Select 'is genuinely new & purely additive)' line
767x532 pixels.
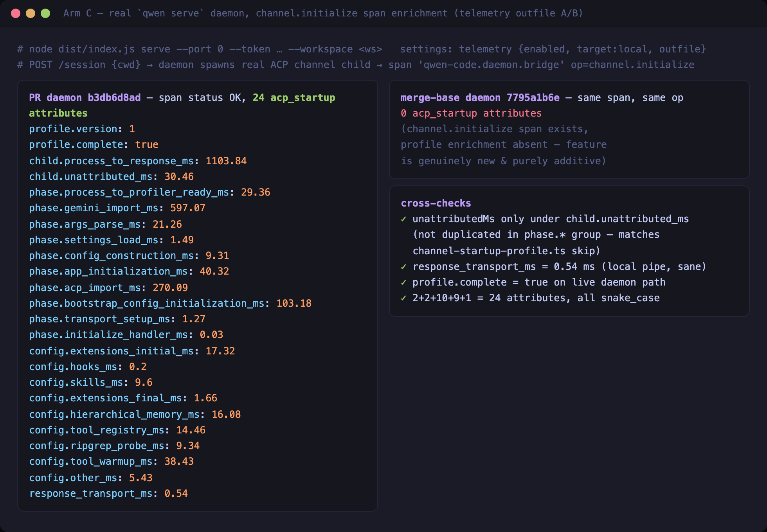504,161
